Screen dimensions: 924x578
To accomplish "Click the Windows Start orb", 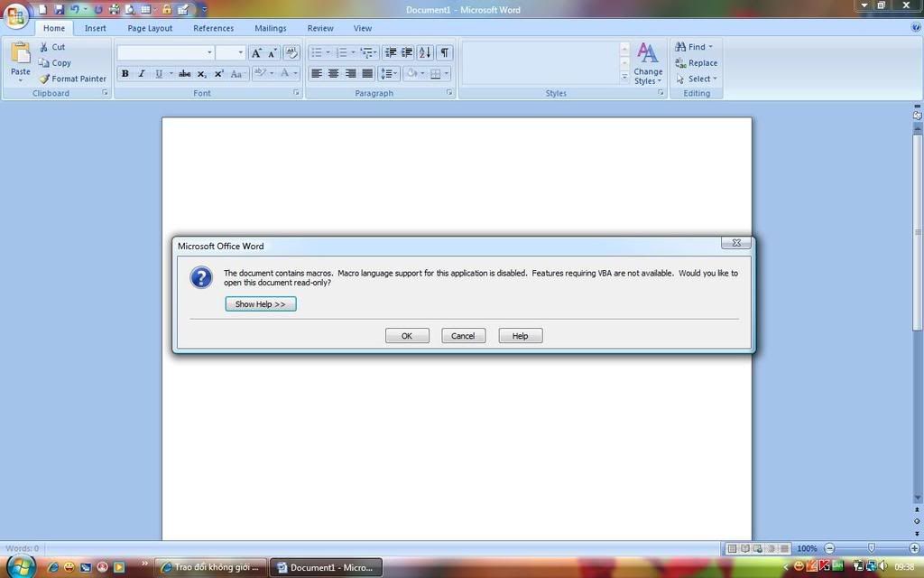I will click(20, 566).
